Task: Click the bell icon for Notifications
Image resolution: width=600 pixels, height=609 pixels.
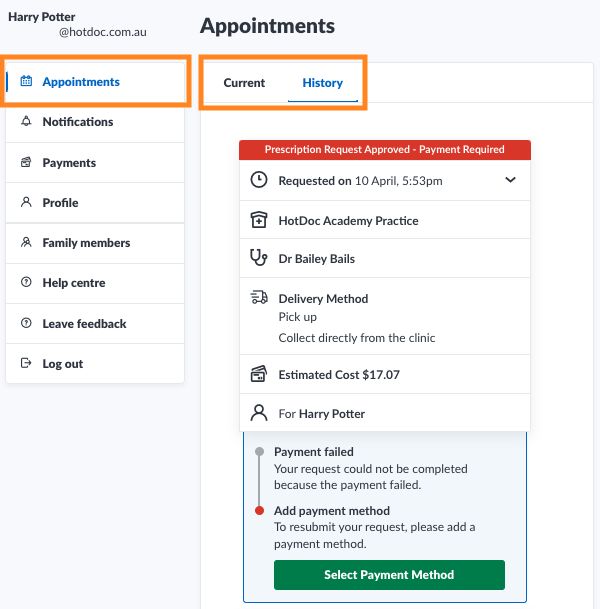Action: coord(26,122)
